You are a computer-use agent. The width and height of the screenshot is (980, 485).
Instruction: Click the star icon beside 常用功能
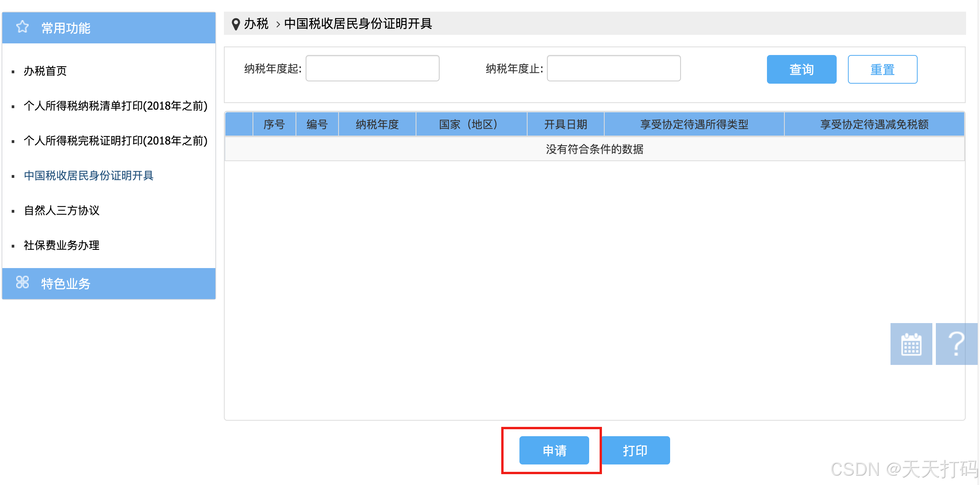tap(22, 27)
